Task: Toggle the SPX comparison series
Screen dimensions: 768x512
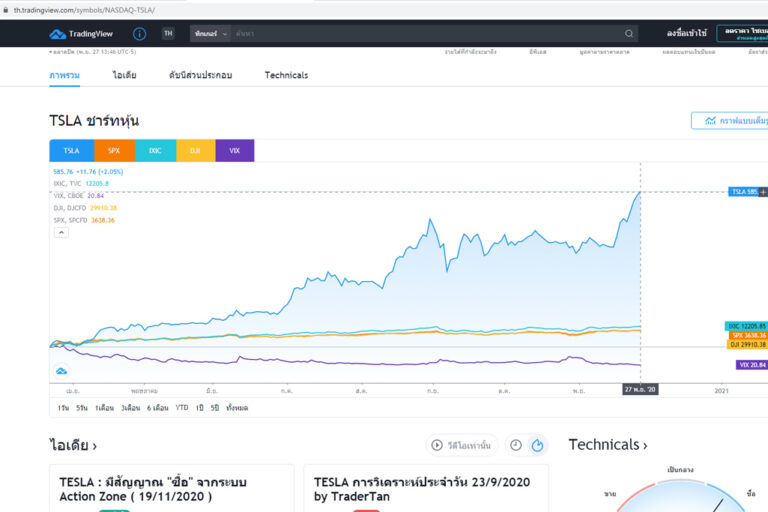Action: tap(114, 151)
